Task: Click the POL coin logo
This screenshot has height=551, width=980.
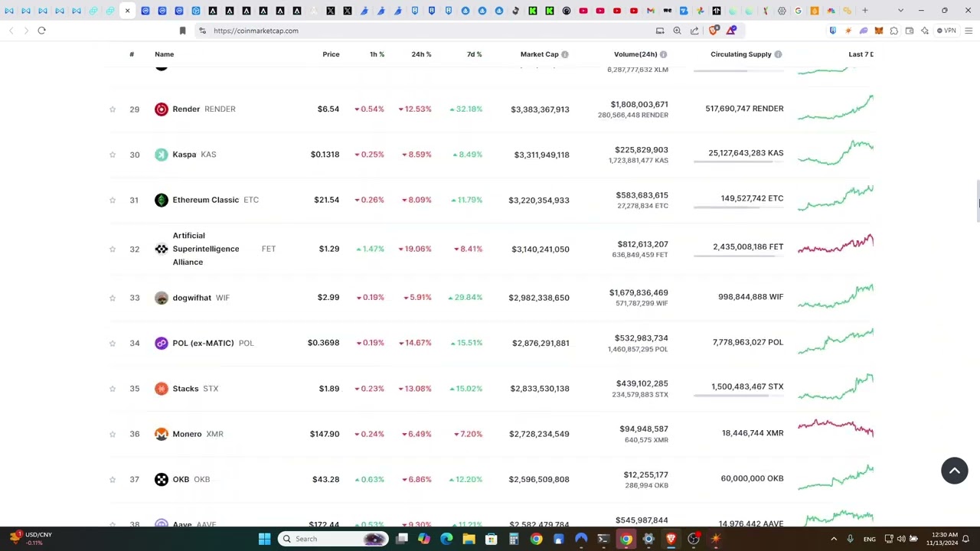Action: pyautogui.click(x=161, y=343)
